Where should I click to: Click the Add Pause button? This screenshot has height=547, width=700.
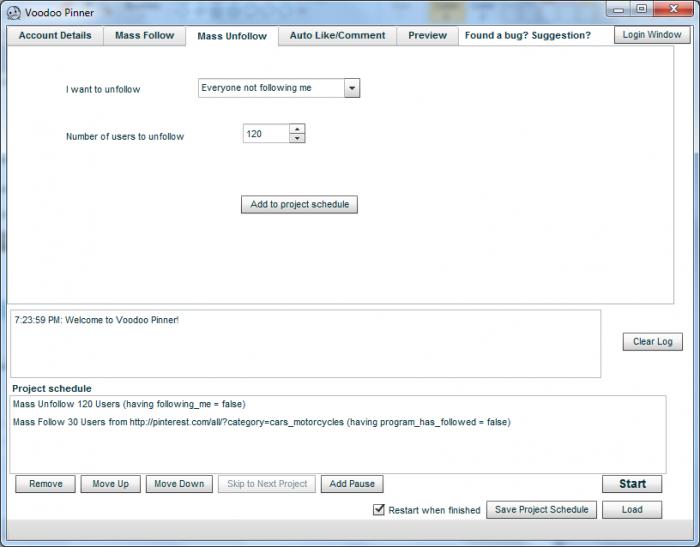[x=352, y=484]
